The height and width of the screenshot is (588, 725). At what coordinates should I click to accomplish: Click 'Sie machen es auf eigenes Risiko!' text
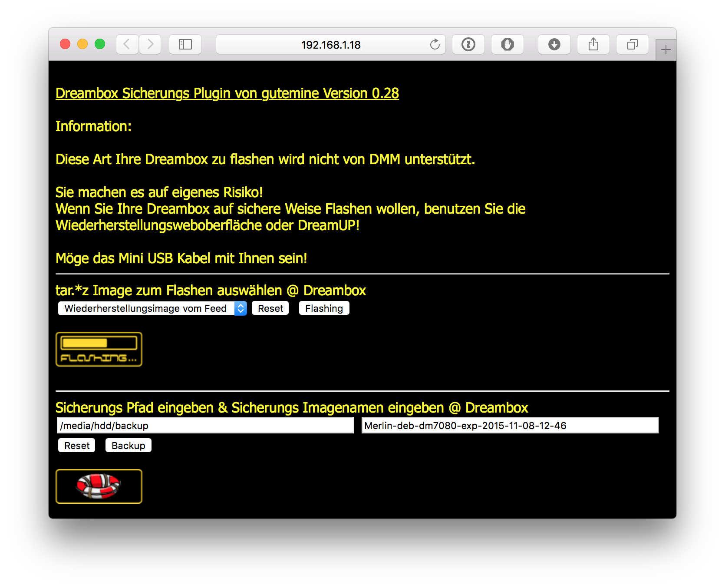[159, 192]
